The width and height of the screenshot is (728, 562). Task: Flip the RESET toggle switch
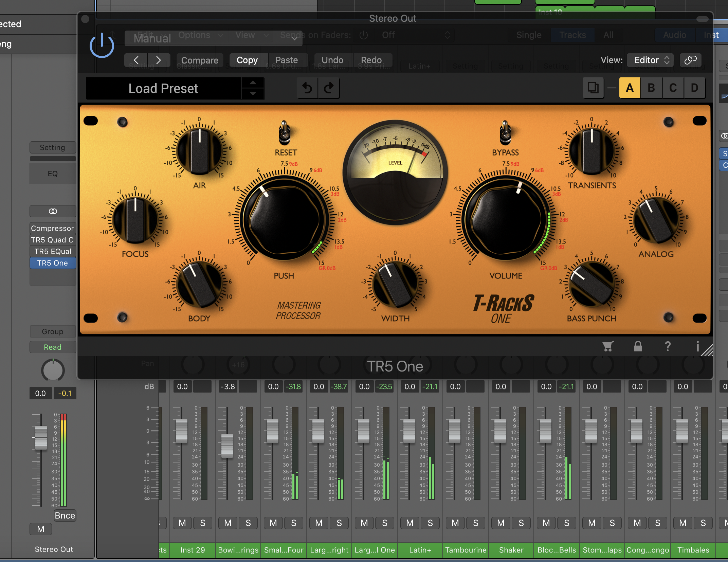pos(284,133)
